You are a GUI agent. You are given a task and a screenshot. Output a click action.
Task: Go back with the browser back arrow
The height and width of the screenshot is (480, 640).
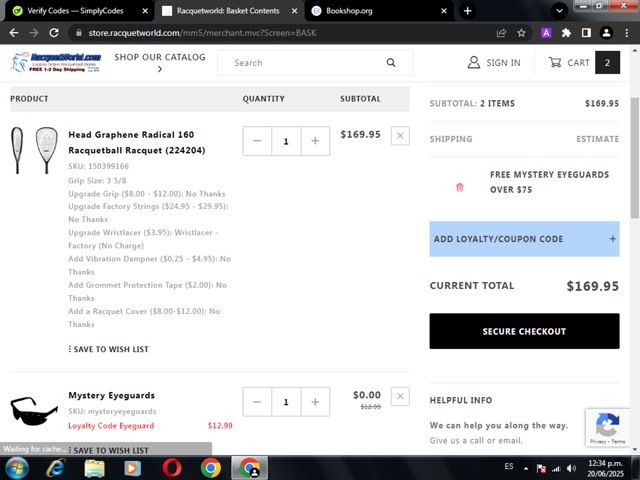pyautogui.click(x=14, y=33)
